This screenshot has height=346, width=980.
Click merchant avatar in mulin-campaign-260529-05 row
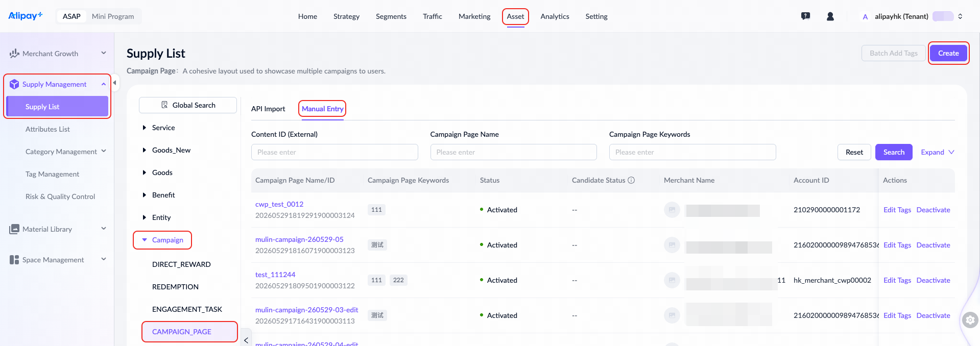pos(672,245)
